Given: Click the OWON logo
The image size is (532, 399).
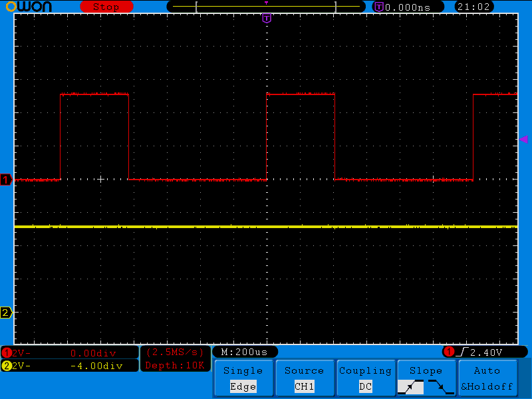Looking at the screenshot, I should tap(29, 7).
